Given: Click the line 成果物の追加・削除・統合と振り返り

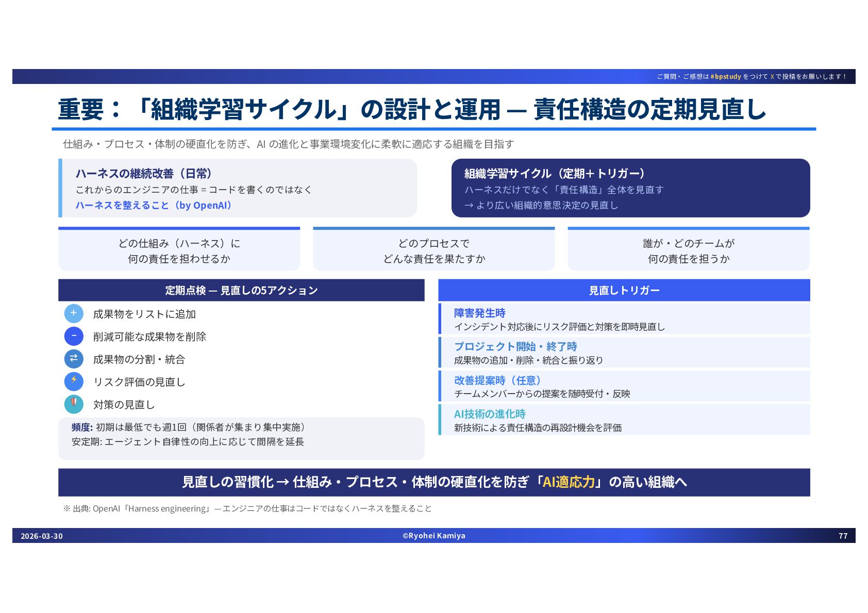Looking at the screenshot, I should pos(528,361).
